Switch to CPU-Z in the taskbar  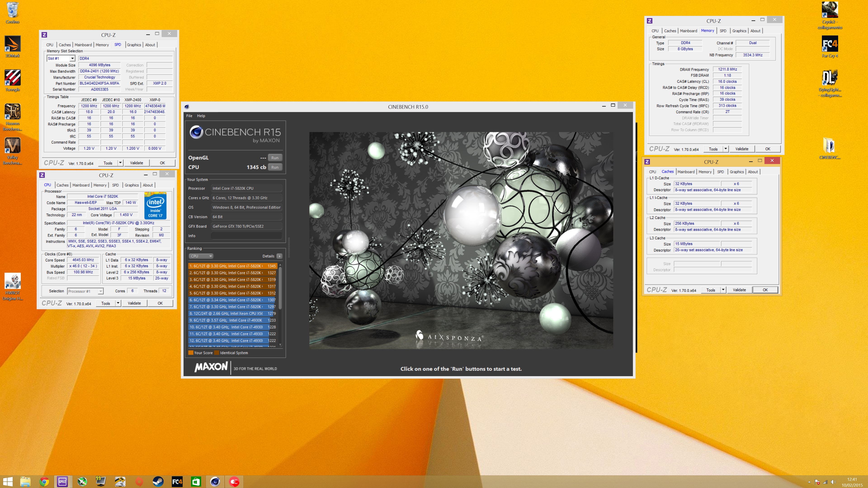[63, 482]
